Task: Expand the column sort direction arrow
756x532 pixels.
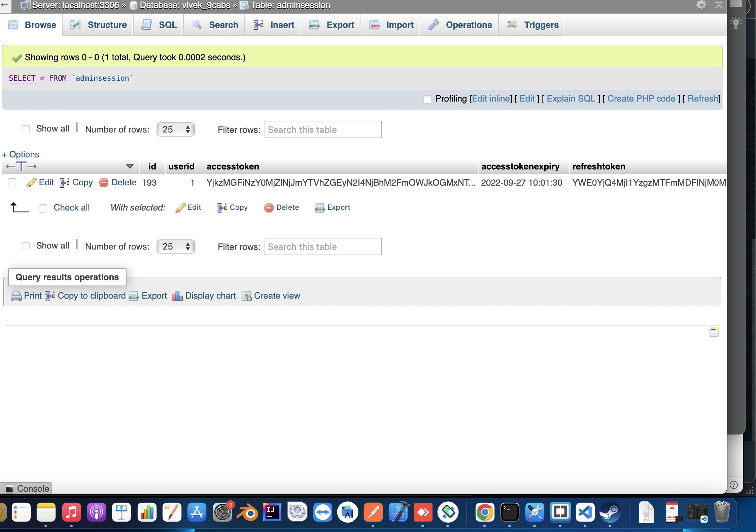Action: tap(130, 166)
